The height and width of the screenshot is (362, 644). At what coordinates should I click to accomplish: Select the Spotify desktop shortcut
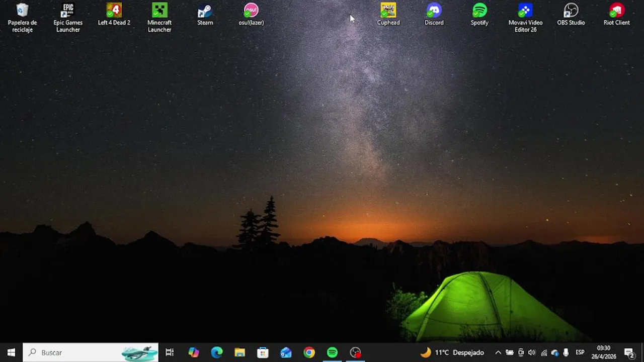480,14
